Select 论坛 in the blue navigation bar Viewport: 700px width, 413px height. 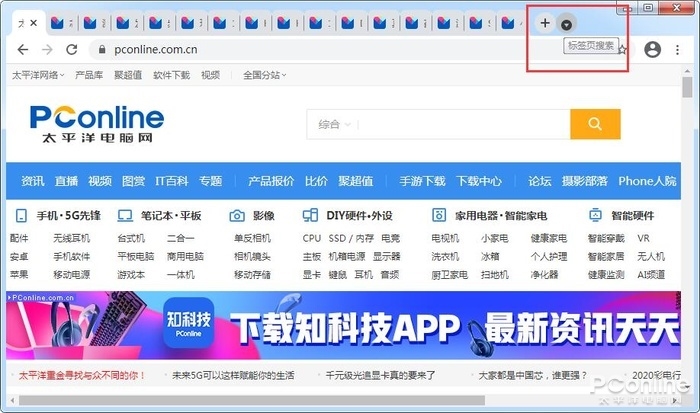[539, 181]
